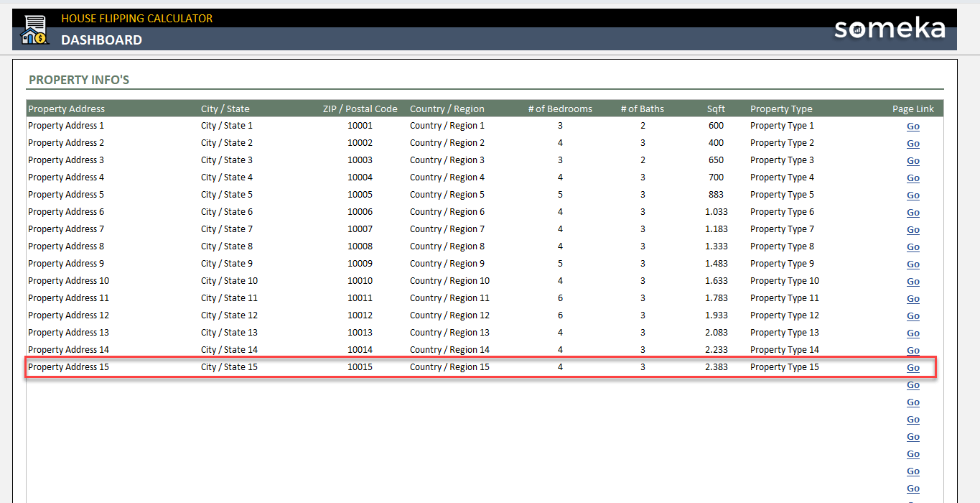Click Go link in highlighted Property Address 15 row
This screenshot has width=980, height=503.
click(913, 368)
